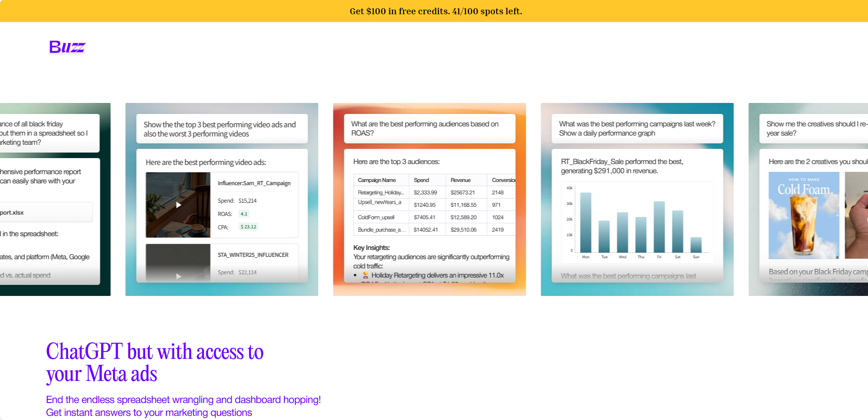Click the video ads prompt 'Show the the top 3'
868x420 pixels.
[x=222, y=129]
